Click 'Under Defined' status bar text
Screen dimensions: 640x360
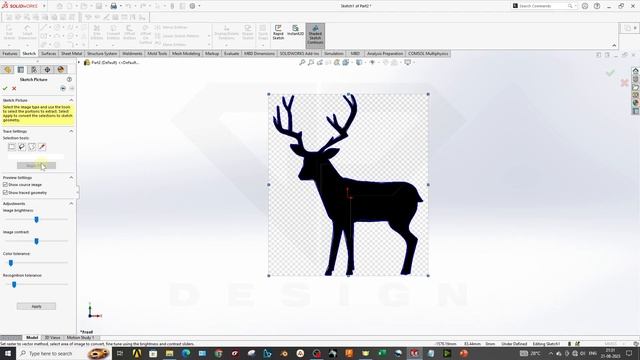click(x=514, y=344)
